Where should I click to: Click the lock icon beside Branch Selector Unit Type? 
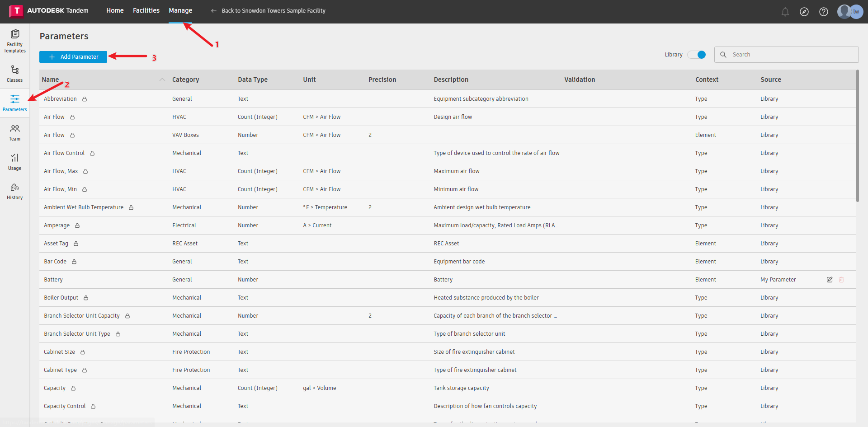(x=118, y=334)
